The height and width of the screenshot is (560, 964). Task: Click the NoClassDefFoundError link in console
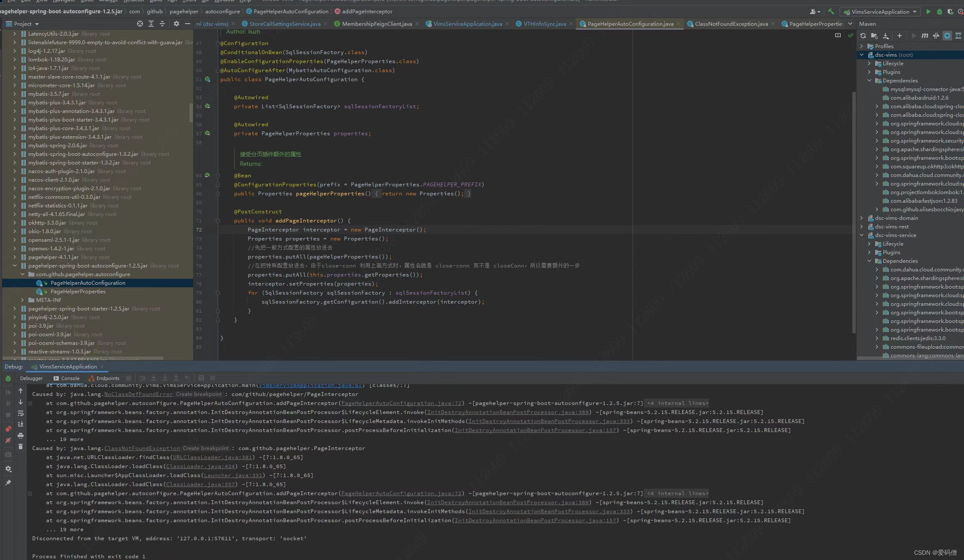(x=138, y=394)
